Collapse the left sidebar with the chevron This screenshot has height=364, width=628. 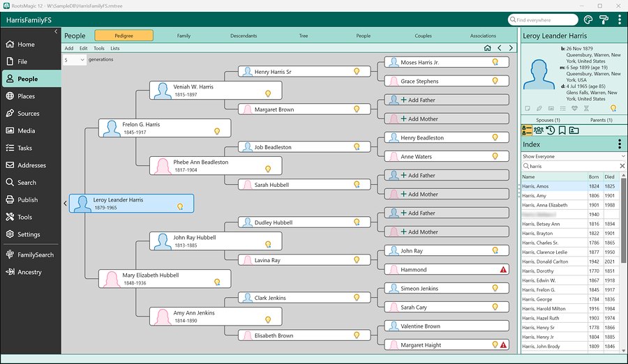click(x=56, y=31)
